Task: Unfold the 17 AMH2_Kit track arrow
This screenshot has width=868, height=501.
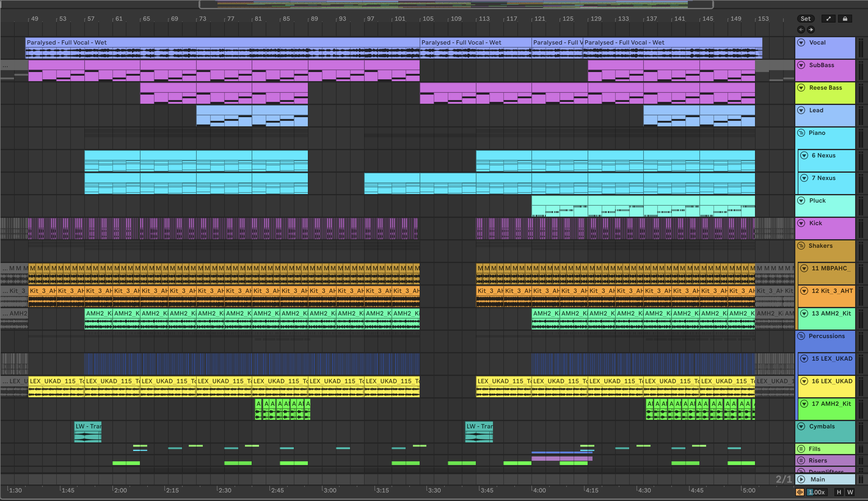Action: click(804, 404)
